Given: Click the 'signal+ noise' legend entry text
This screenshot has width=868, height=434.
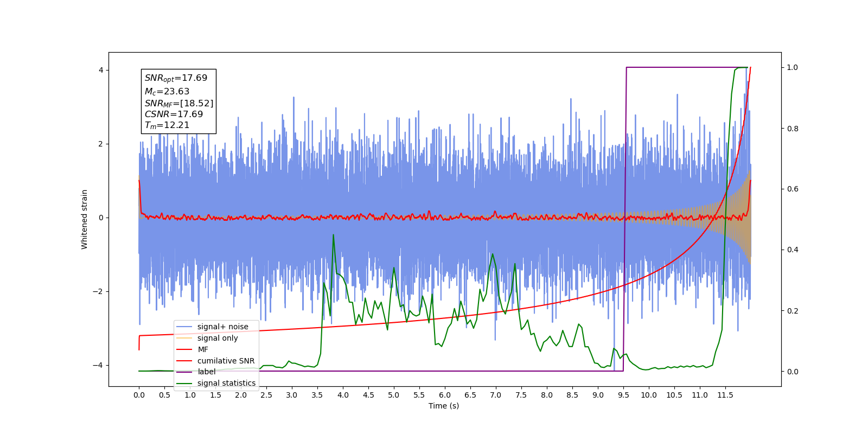Looking at the screenshot, I should (223, 327).
